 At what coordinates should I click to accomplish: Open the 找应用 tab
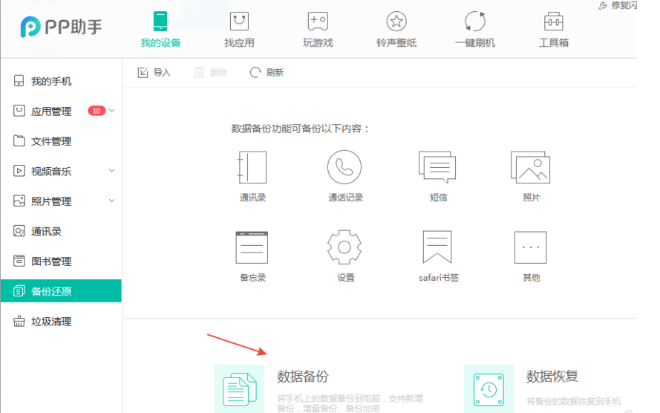239,29
